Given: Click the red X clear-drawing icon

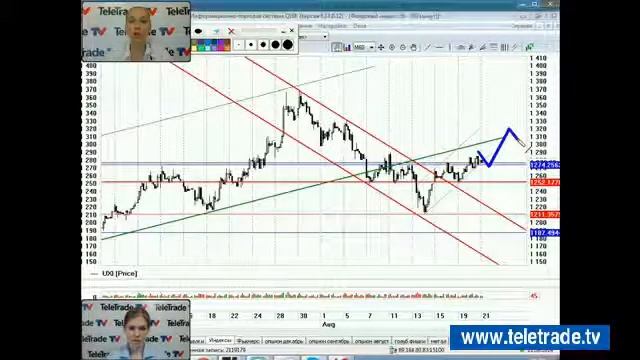Looking at the screenshot, I should point(231,31).
